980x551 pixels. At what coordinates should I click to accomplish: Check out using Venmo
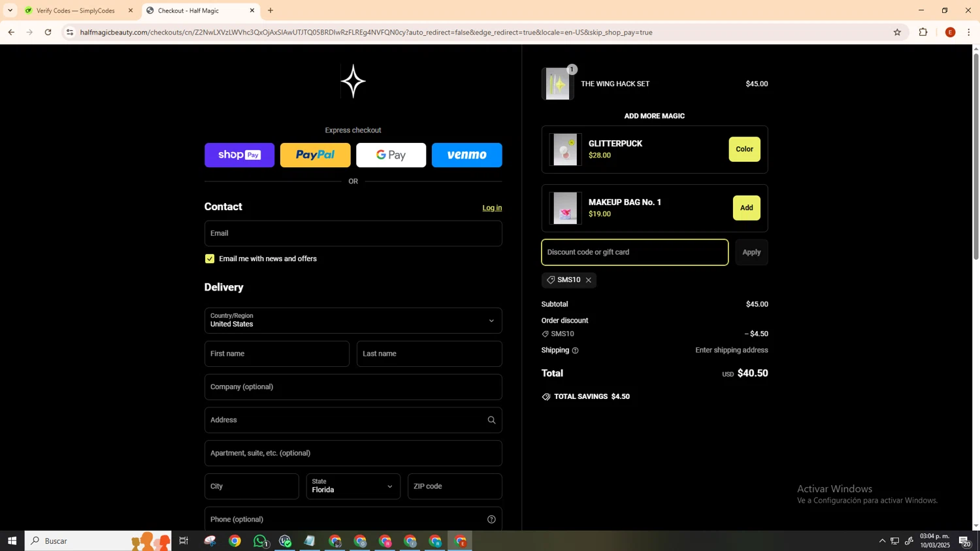(x=466, y=155)
